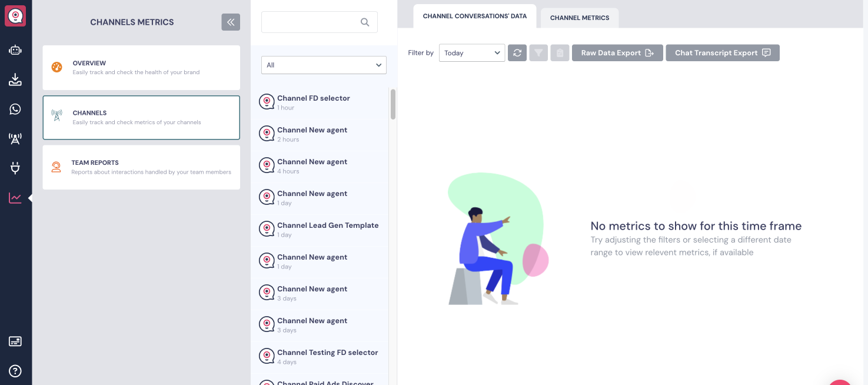The height and width of the screenshot is (385, 868).
Task: Open the broadcast campaigns antenna icon
Action: [15, 138]
